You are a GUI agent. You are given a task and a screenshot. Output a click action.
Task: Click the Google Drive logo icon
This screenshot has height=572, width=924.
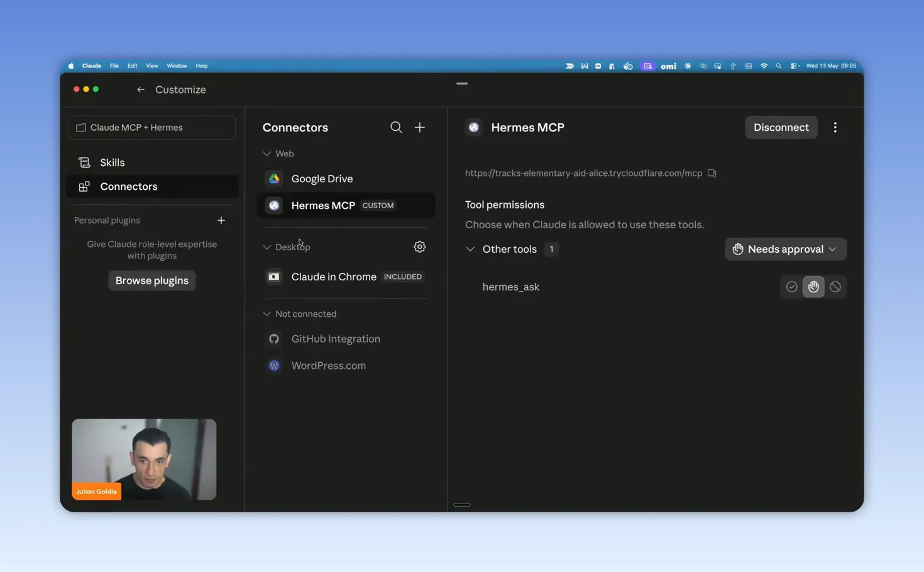pyautogui.click(x=274, y=179)
